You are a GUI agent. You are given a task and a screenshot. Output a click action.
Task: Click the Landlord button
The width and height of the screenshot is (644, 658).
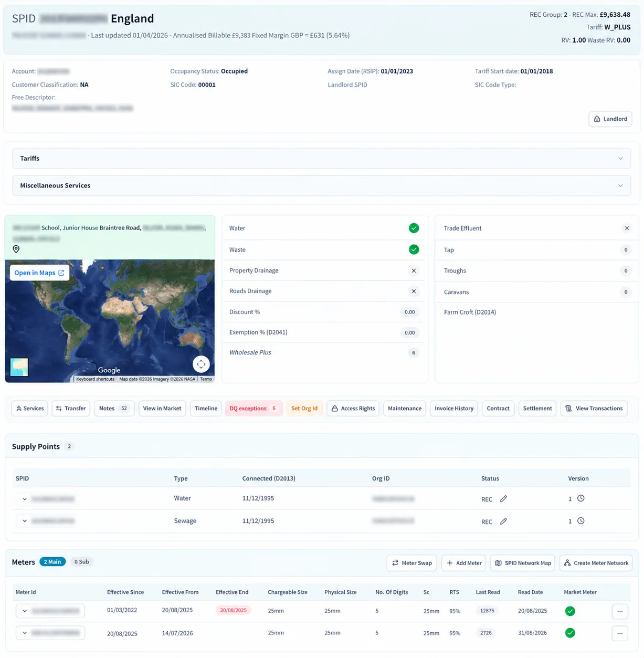pos(610,119)
